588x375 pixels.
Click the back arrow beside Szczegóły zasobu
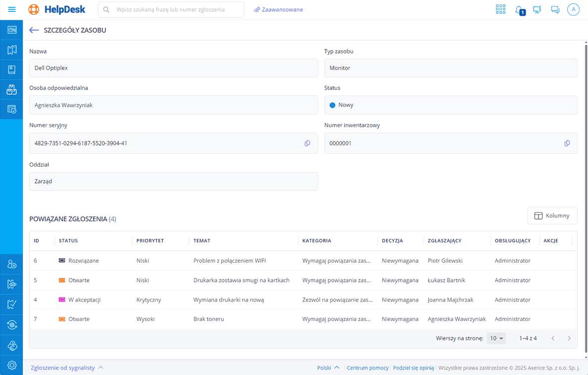[x=34, y=30]
